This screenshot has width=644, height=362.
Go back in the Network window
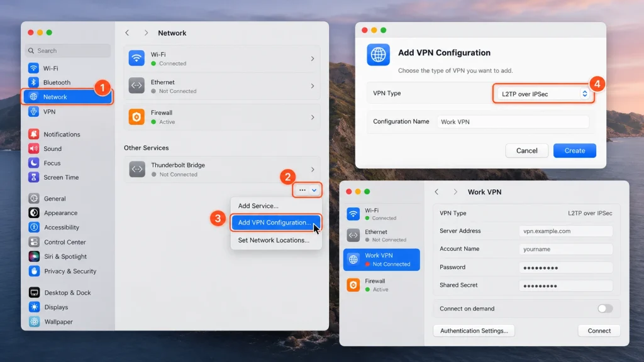(127, 33)
